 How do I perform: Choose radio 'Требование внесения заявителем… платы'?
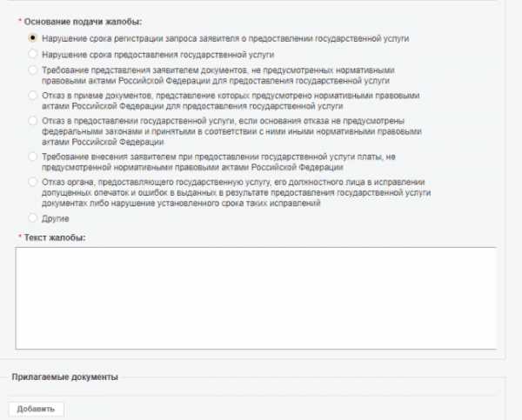coord(33,157)
